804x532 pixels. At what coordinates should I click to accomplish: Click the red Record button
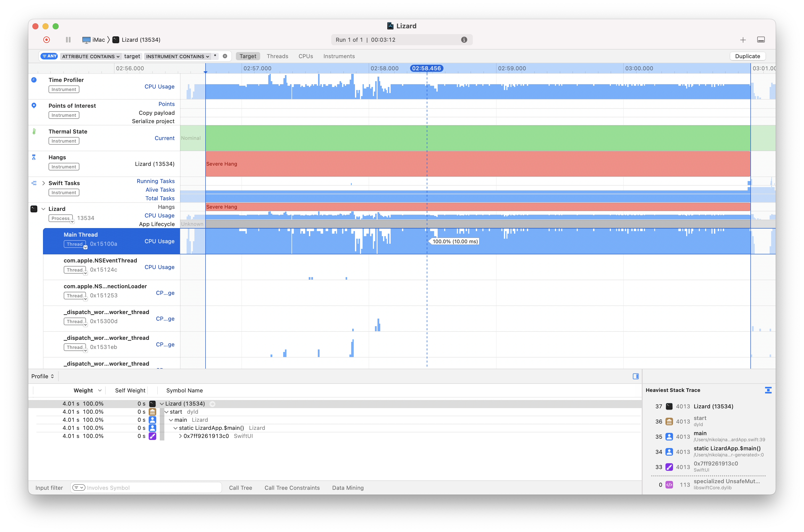tap(47, 40)
